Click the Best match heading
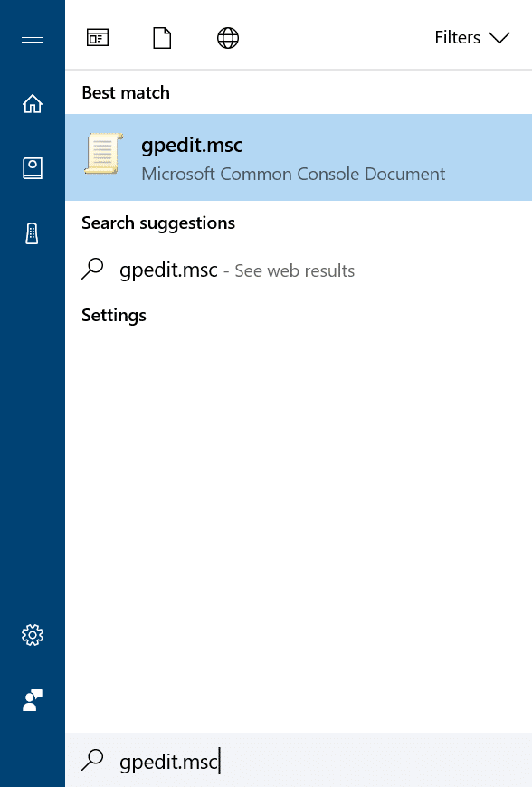This screenshot has width=532, height=787. click(x=126, y=93)
